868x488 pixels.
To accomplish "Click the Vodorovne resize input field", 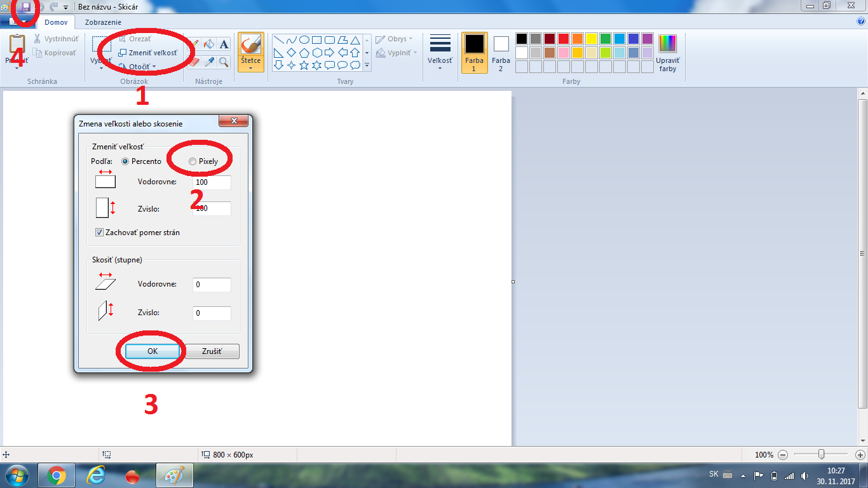I will tap(212, 182).
